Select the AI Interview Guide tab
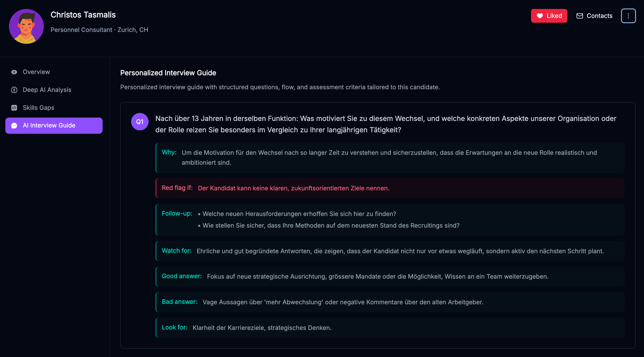Screen dimensions: 644x357 click(x=54, y=126)
